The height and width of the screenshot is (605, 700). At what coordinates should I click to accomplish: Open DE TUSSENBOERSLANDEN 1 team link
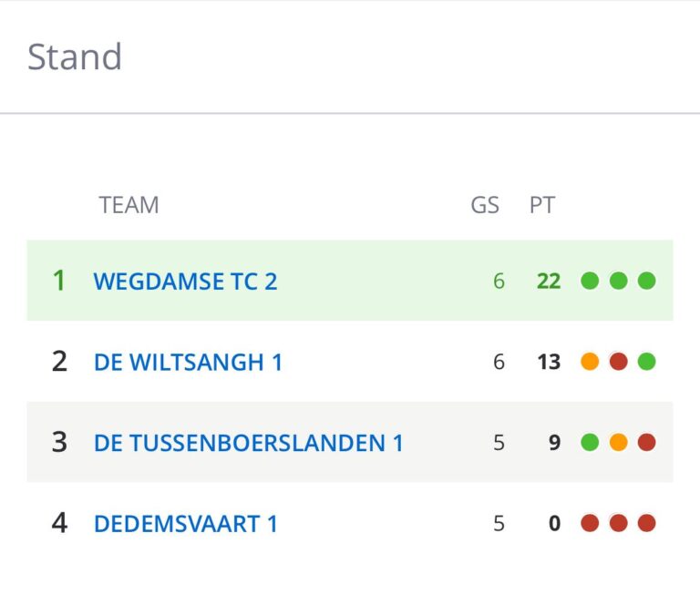tap(248, 443)
